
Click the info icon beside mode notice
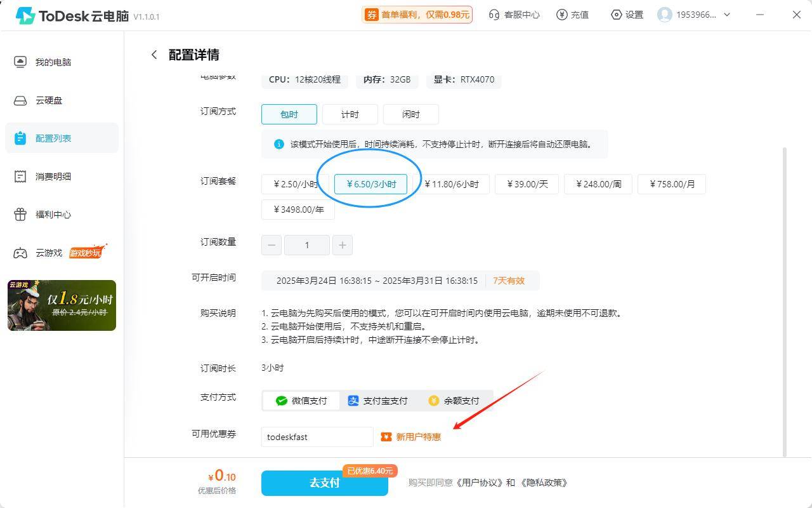click(x=278, y=144)
